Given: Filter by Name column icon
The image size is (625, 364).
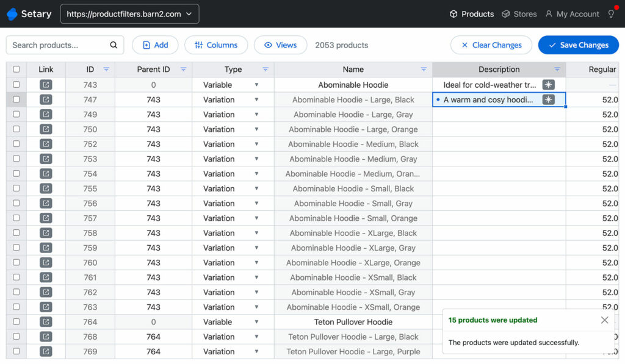Looking at the screenshot, I should pyautogui.click(x=424, y=70).
